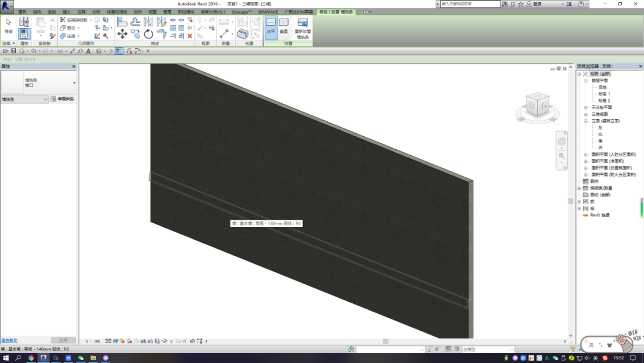Expand the 天花板平面 tree node
This screenshot has height=363, width=644.
[x=586, y=107]
